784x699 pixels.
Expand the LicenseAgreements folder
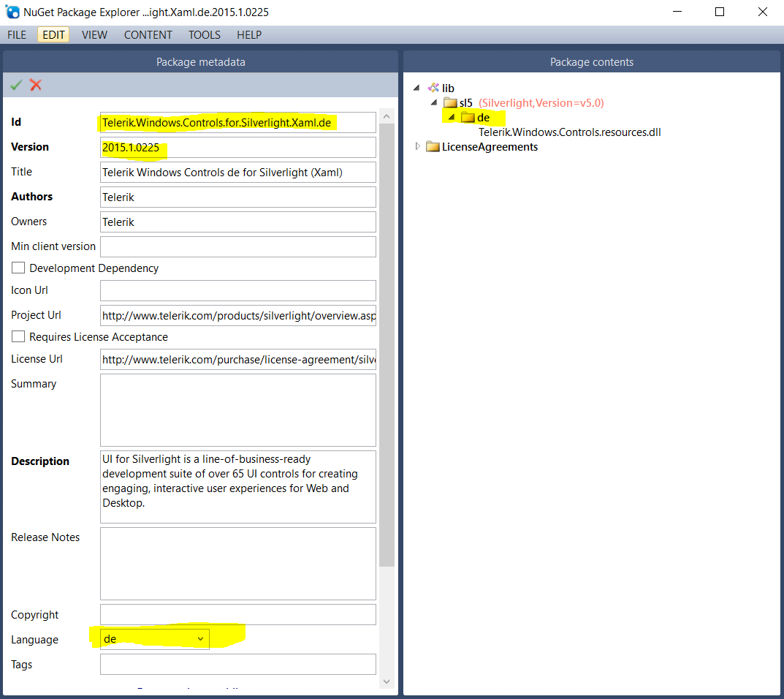point(417,147)
